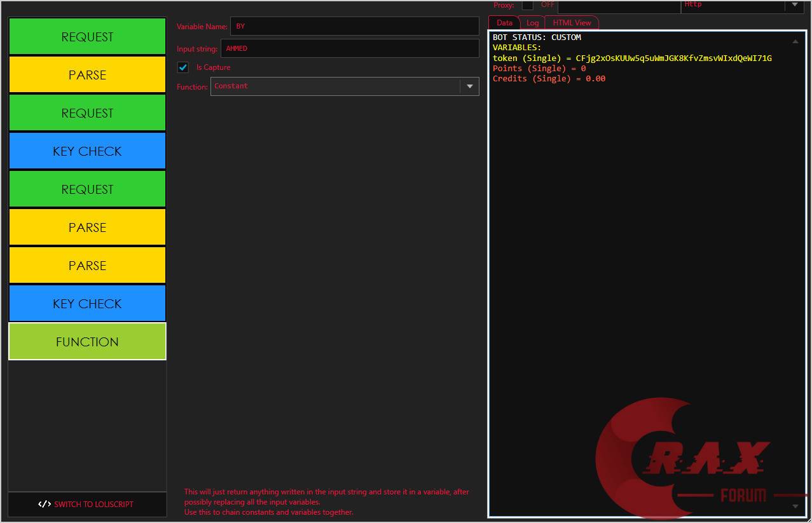This screenshot has width=812, height=523.
Task: Click the scroll-up arrow in the bot output panel
Action: 795,41
